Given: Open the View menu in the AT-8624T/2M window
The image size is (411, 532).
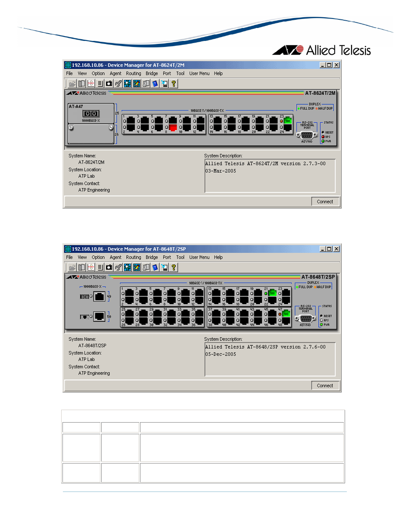Looking at the screenshot, I should click(82, 74).
